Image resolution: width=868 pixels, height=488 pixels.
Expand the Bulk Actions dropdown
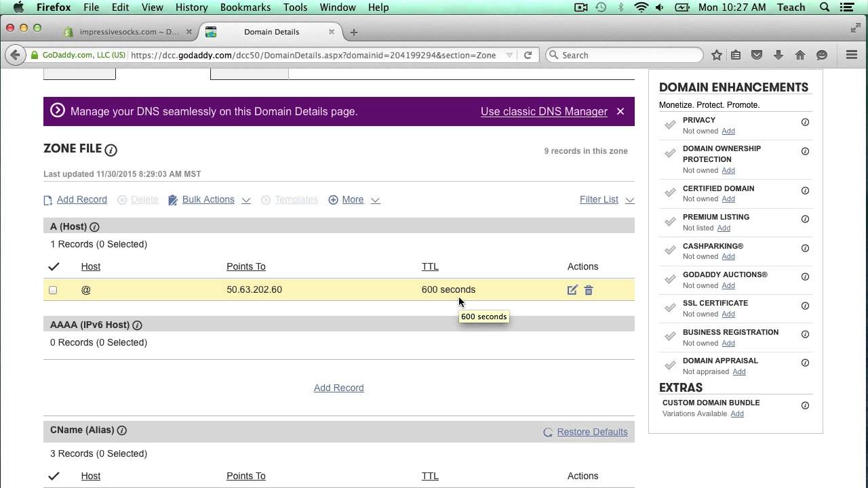point(210,199)
